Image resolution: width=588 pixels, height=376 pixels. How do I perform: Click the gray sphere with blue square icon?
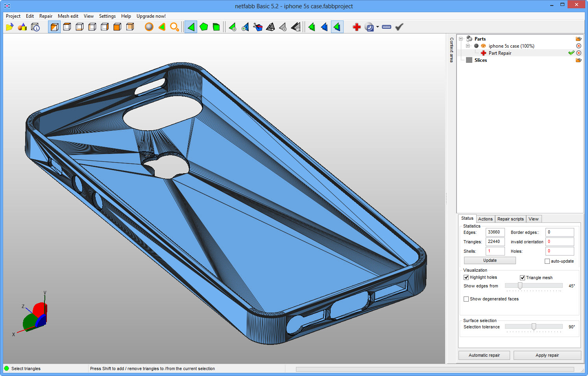(369, 27)
